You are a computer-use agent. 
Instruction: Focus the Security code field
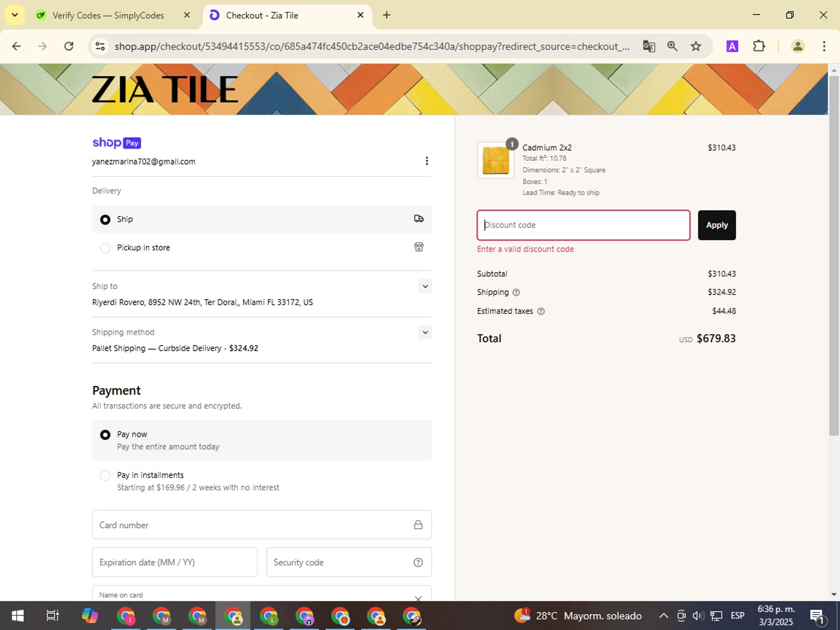[x=349, y=562]
